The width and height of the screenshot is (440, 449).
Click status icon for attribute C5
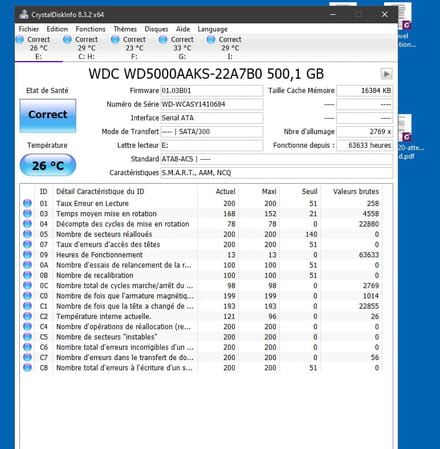coord(27,337)
